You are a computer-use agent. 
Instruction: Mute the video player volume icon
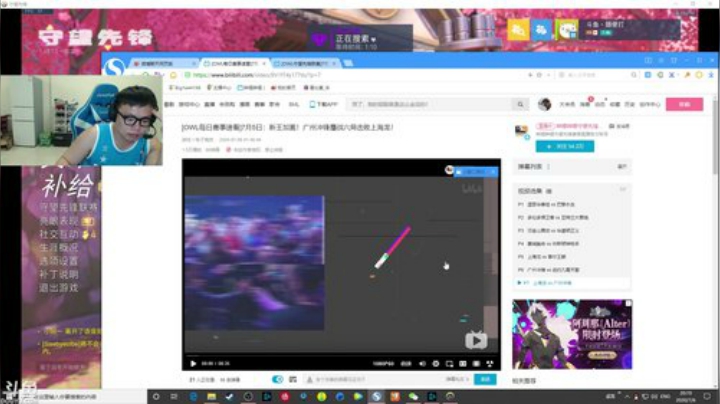point(422,364)
